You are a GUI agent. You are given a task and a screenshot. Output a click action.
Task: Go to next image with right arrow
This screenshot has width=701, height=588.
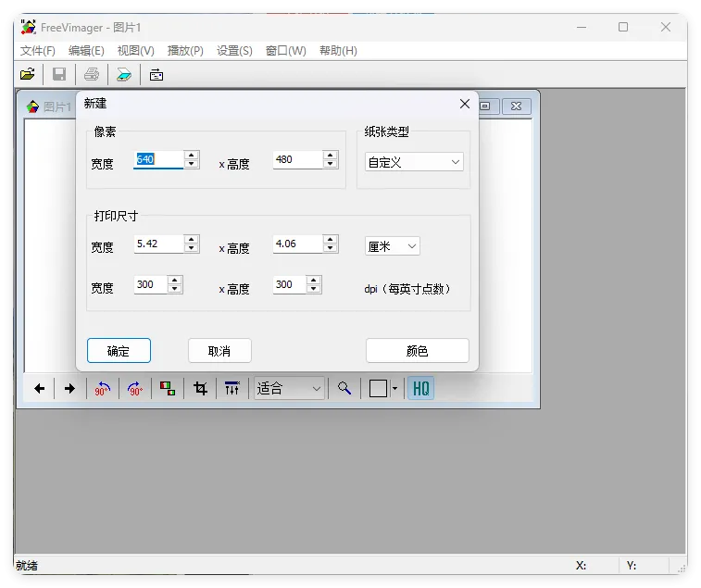pos(69,389)
